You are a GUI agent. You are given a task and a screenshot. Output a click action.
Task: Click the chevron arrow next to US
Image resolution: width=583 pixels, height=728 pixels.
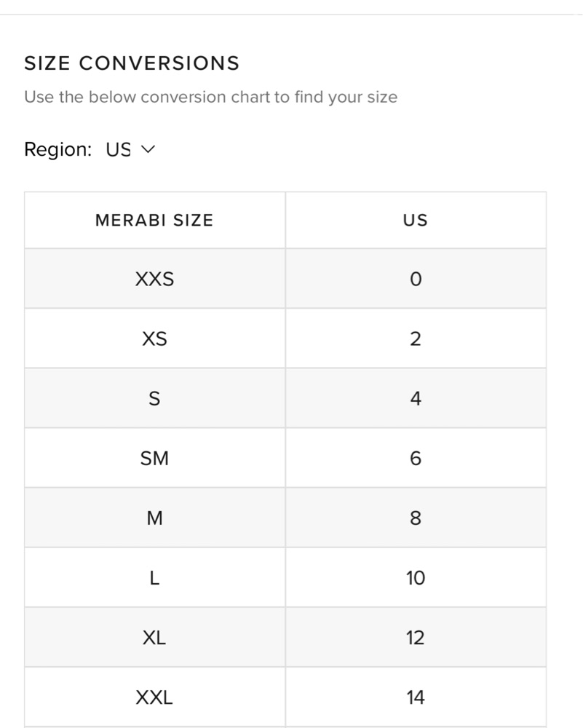click(x=148, y=149)
